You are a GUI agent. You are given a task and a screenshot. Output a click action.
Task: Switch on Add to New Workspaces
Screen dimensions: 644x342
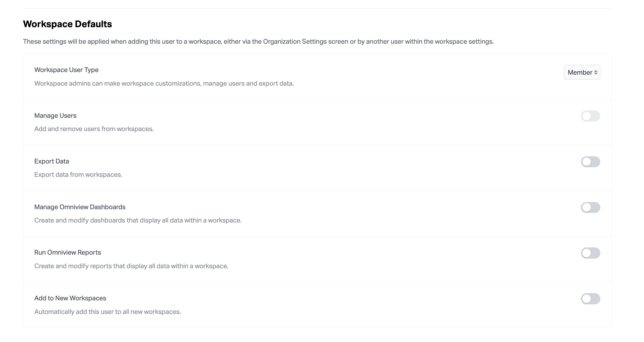(590, 299)
